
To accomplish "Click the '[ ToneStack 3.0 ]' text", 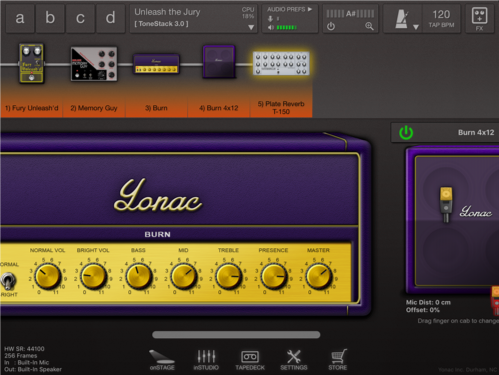I will (161, 24).
